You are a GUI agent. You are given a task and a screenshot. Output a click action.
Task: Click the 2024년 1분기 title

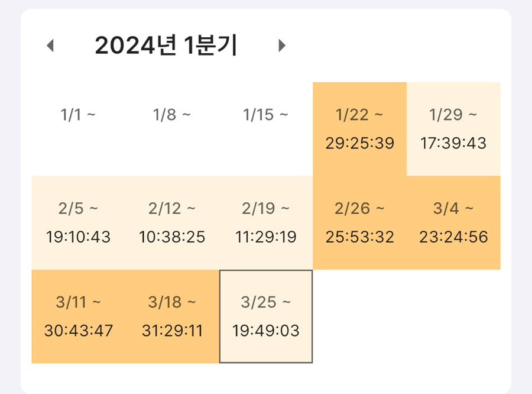coord(166,46)
